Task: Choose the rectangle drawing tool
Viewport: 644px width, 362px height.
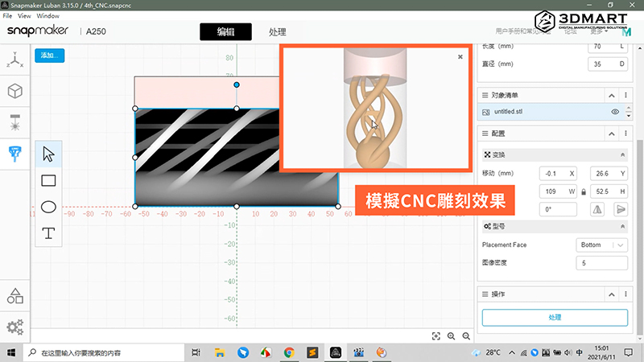Action: [48, 180]
